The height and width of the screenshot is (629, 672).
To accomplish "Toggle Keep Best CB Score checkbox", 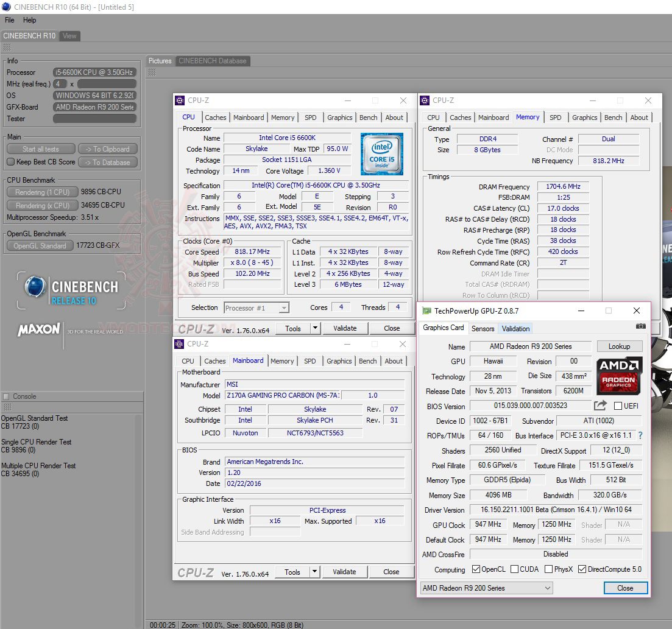I will click(11, 162).
